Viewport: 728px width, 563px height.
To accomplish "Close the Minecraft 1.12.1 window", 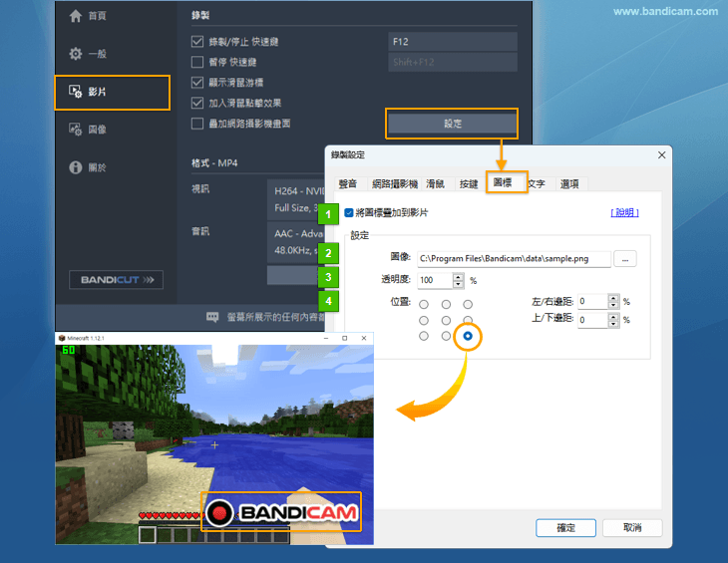I will click(x=364, y=338).
